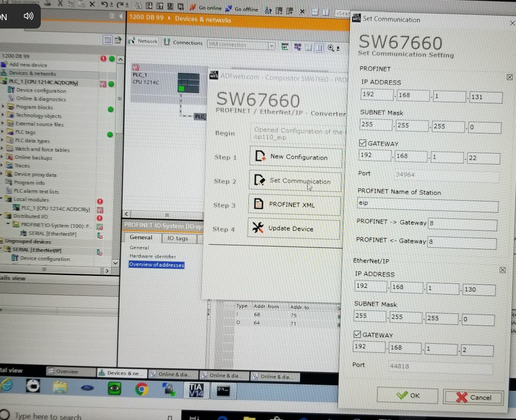Open Accessible devices icon with question mark
516x420 pixels.
coord(268,10)
